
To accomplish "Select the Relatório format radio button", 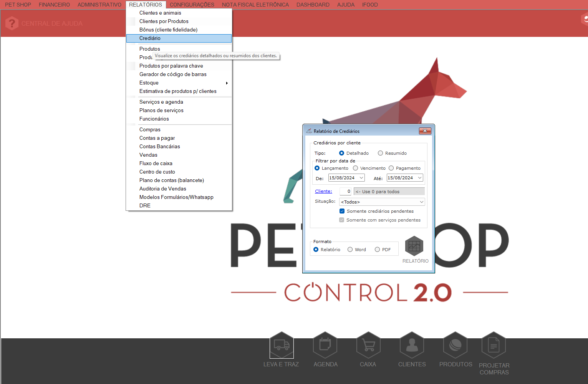I will click(x=316, y=250).
